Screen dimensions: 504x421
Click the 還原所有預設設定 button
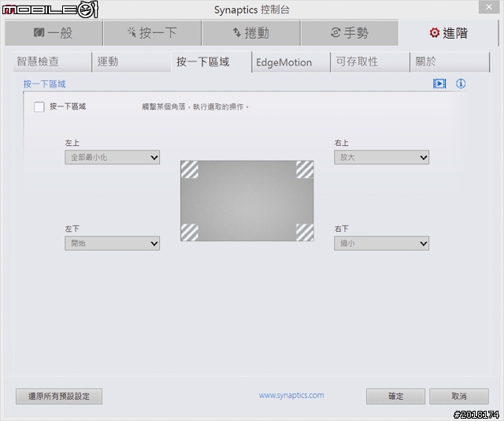pos(59,397)
